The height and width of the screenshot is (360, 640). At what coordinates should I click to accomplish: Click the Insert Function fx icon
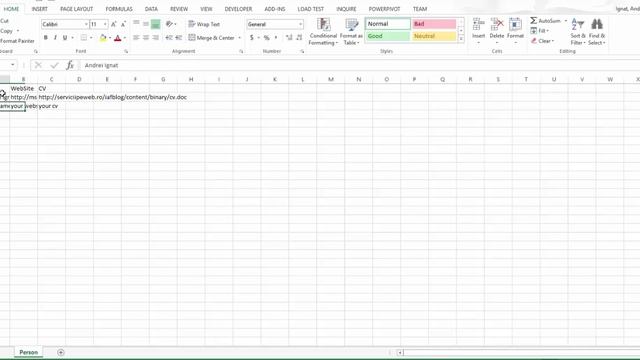click(x=70, y=65)
